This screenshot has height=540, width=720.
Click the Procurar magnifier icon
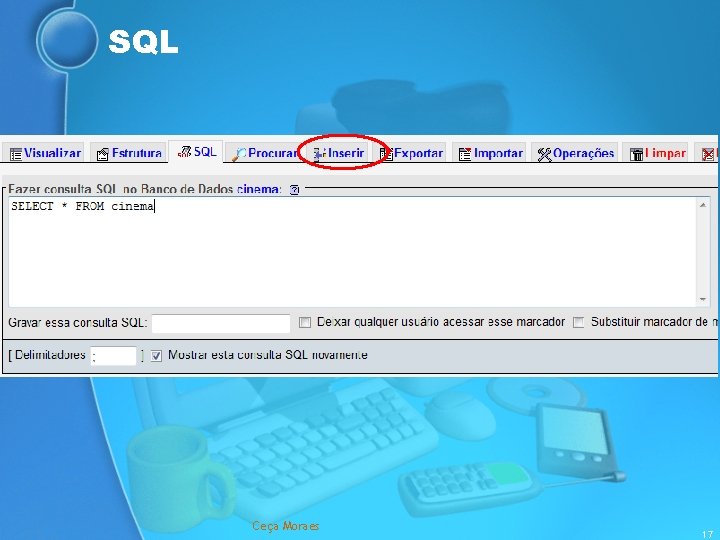click(x=239, y=154)
